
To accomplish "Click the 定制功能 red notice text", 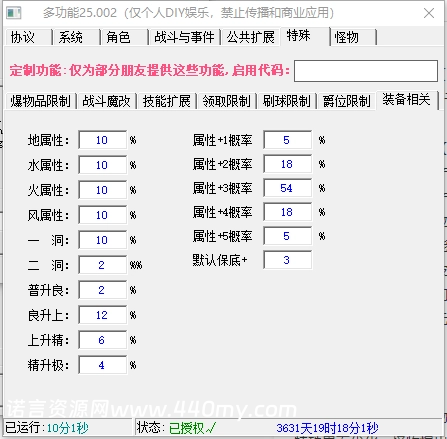I will (x=149, y=70).
